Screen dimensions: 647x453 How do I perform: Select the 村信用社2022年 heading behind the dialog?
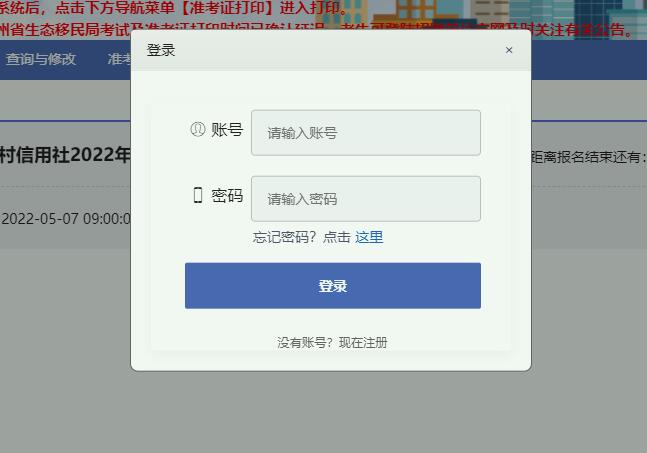coord(65,155)
